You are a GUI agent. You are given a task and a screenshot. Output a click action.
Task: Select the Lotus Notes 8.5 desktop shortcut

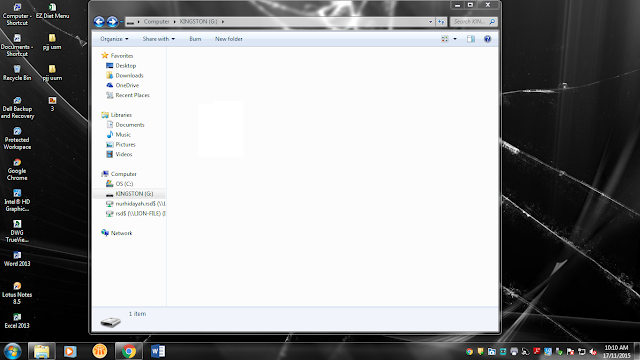(17, 294)
